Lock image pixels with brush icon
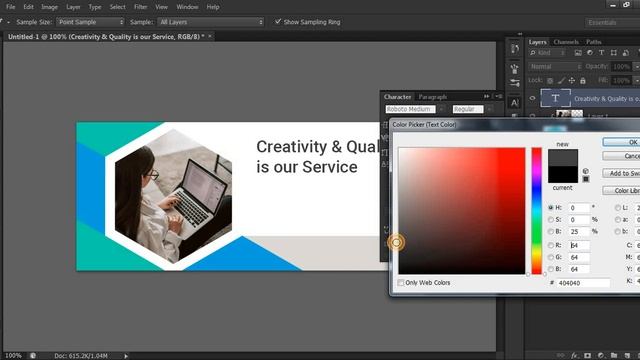 click(x=561, y=80)
